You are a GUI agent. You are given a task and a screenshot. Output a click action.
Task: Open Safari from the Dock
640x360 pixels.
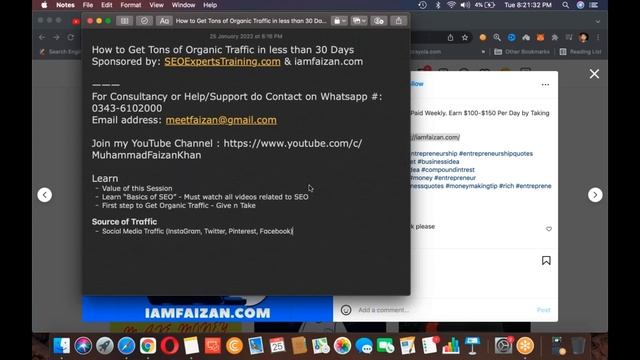pyautogui.click(x=126, y=346)
